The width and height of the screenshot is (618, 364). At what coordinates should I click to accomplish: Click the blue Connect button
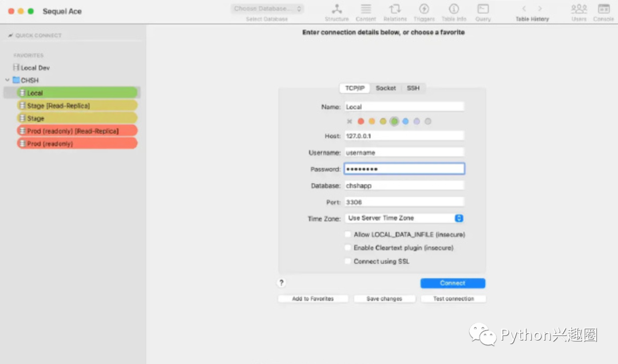(453, 283)
